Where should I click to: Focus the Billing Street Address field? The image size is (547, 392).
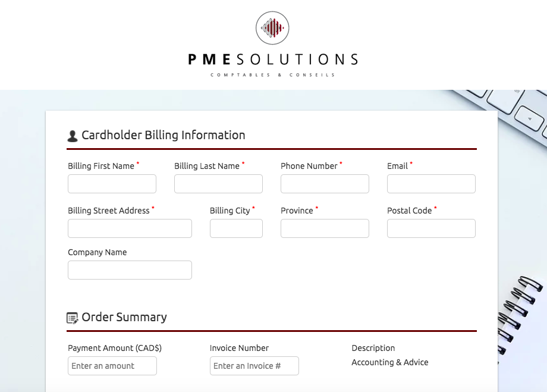click(x=130, y=228)
